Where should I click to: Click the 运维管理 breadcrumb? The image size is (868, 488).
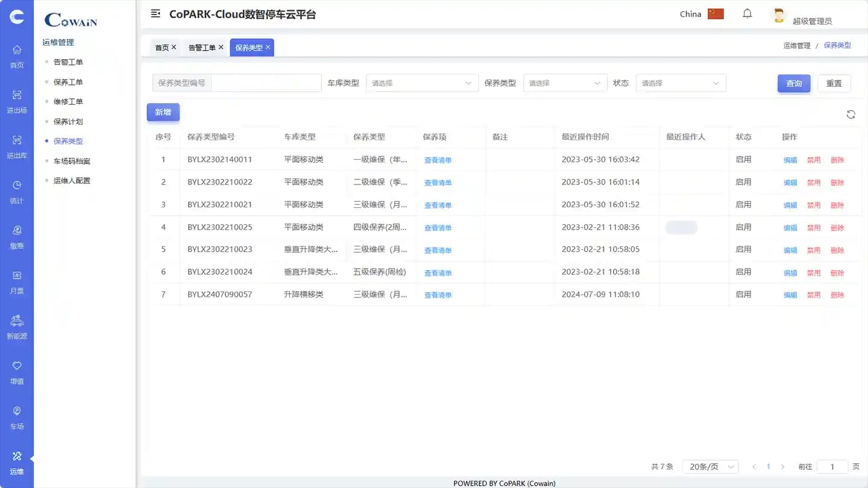[797, 45]
